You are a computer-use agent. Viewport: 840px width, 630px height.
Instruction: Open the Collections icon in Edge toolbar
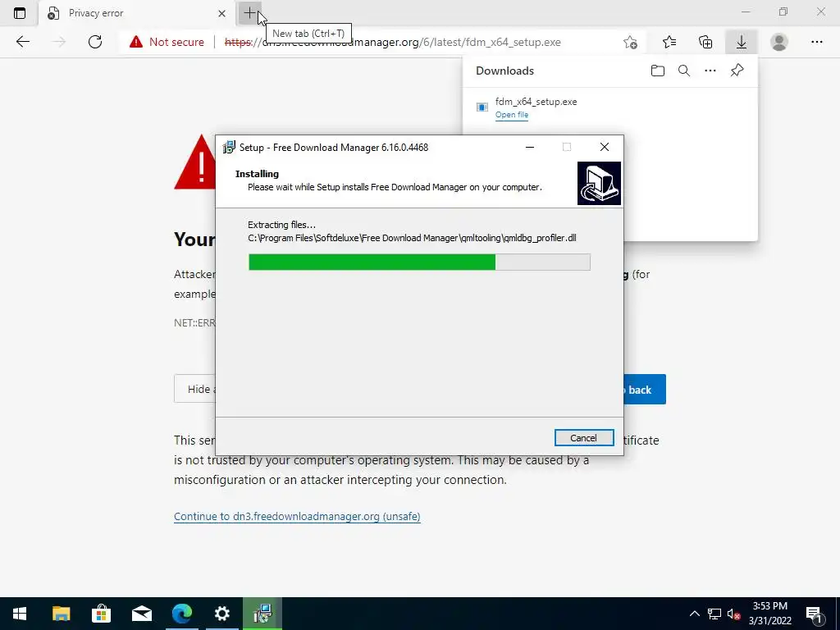tap(705, 42)
